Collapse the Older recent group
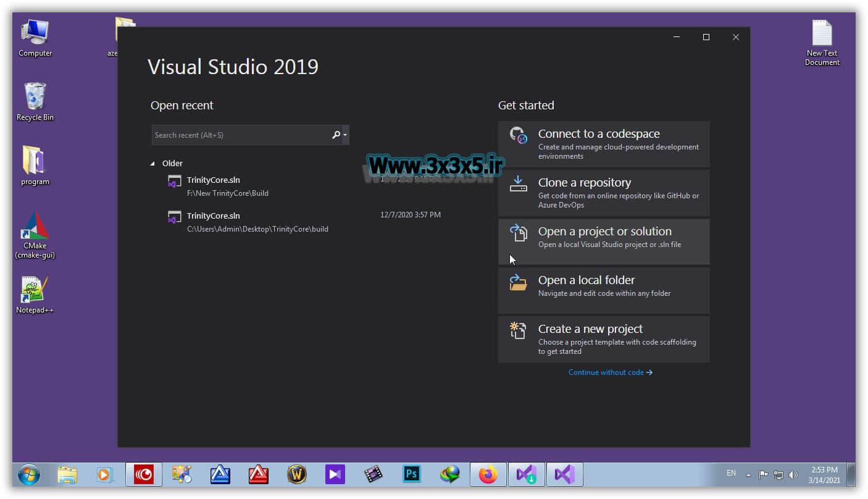This screenshot has height=499, width=868. 152,164
